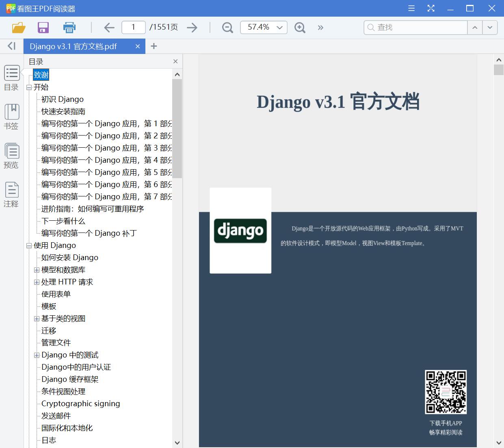Open 编写你的第一个 Django 应用 第 7 部分

click(106, 197)
